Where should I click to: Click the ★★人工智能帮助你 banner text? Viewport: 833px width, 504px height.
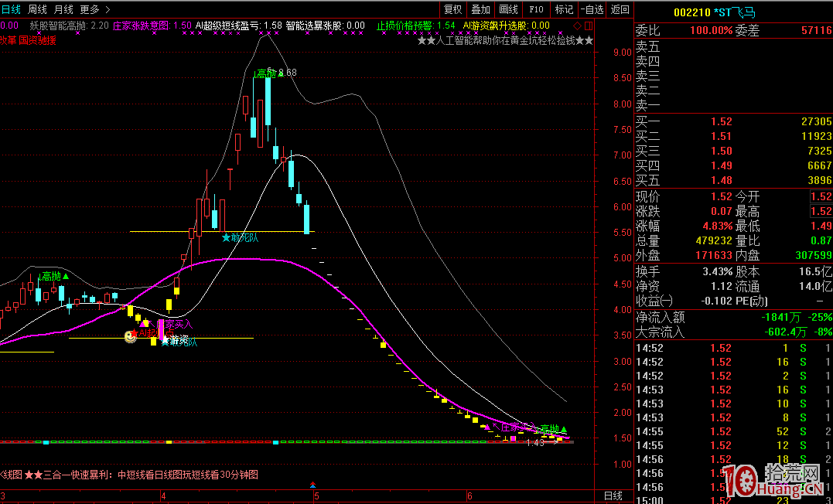505,40
